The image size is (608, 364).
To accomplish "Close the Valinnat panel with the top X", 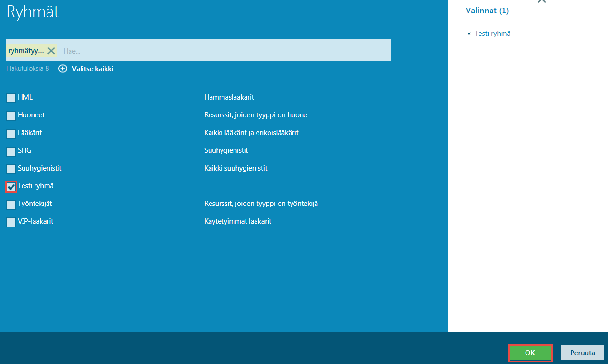I will point(542,1).
